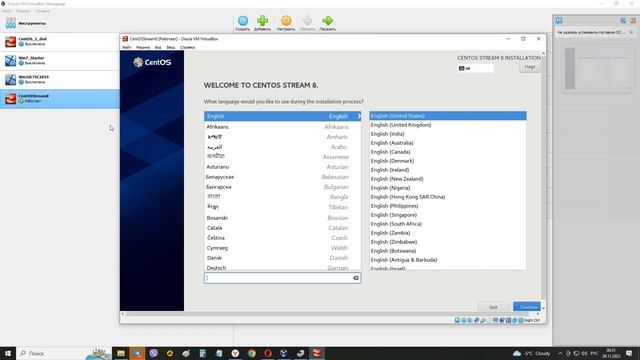Select Deutsch (German) language row

pos(282,267)
